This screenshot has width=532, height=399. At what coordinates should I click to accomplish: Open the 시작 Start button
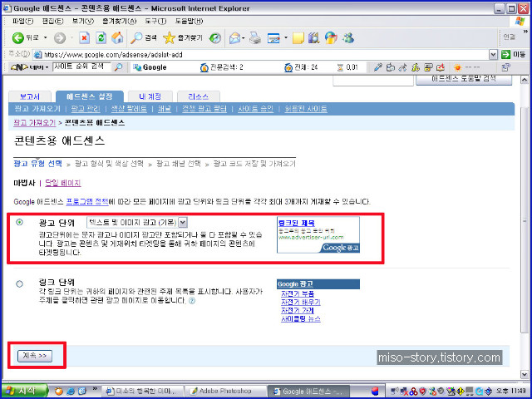24,391
